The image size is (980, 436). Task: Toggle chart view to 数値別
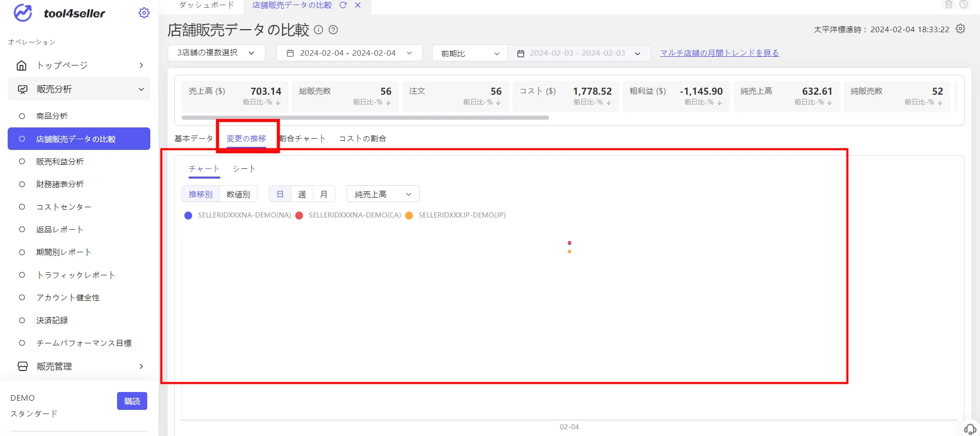tap(238, 194)
